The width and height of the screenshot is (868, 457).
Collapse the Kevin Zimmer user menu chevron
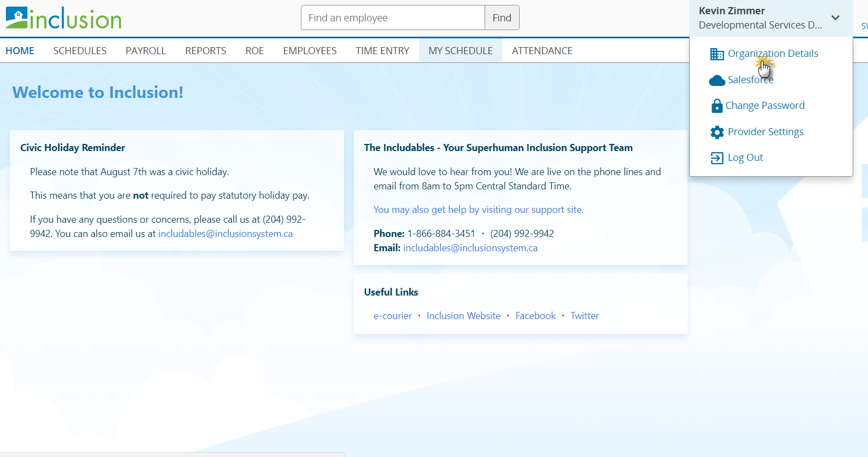pos(835,18)
